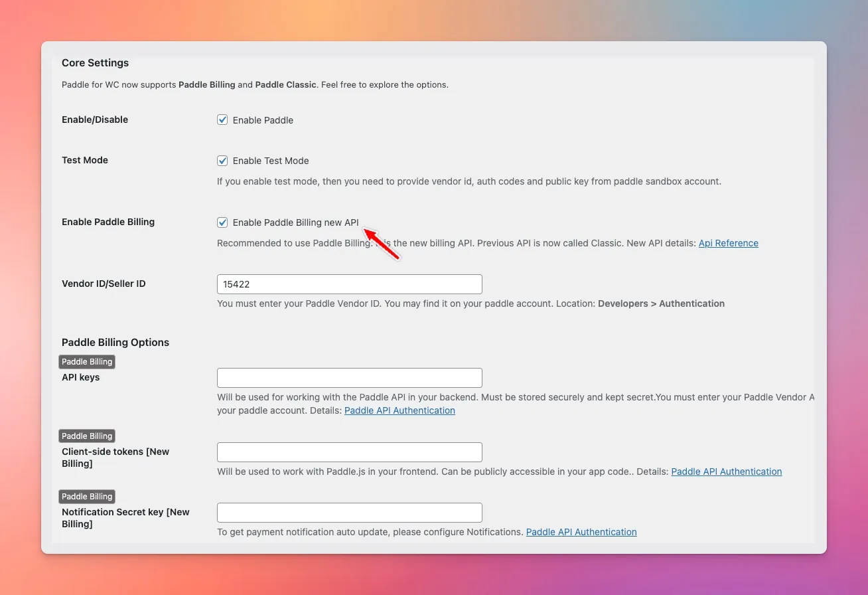Click the Paddle Billing badge above Client-side tokens
The height and width of the screenshot is (595, 868).
(87, 436)
